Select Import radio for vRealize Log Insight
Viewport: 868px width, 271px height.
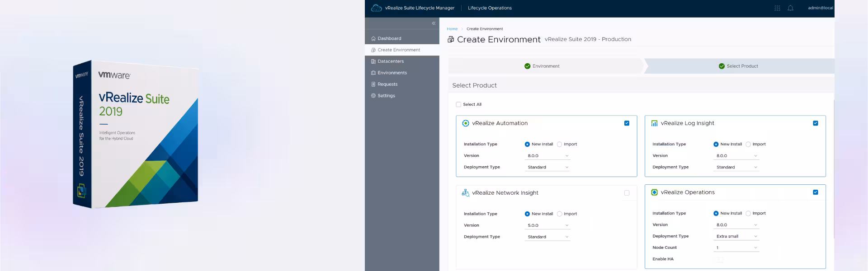coord(748,145)
